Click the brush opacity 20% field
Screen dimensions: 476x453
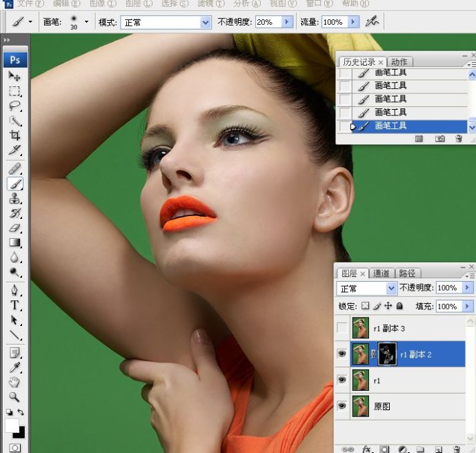click(x=268, y=22)
